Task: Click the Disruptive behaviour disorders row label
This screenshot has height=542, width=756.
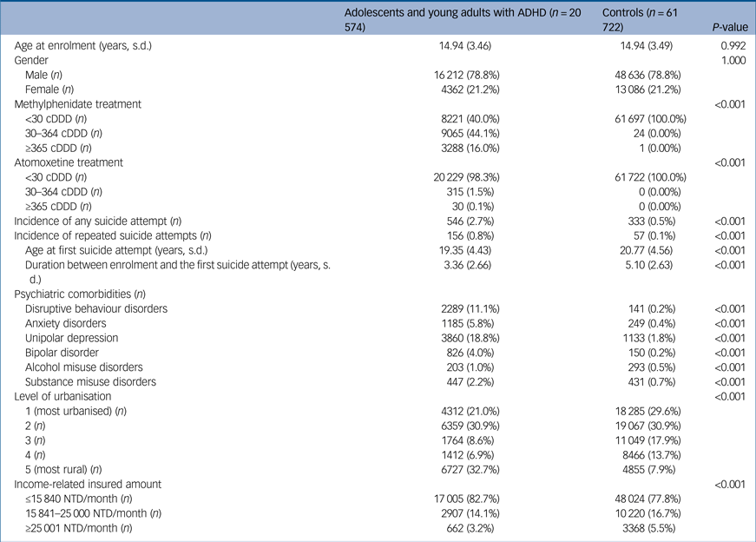Action: pos(96,307)
